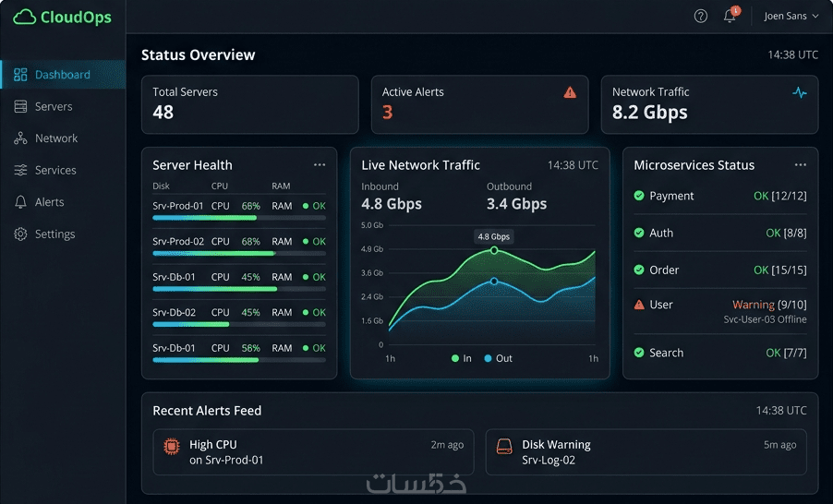Image resolution: width=833 pixels, height=504 pixels.
Task: Click the Payment service green check icon
Action: [x=639, y=196]
